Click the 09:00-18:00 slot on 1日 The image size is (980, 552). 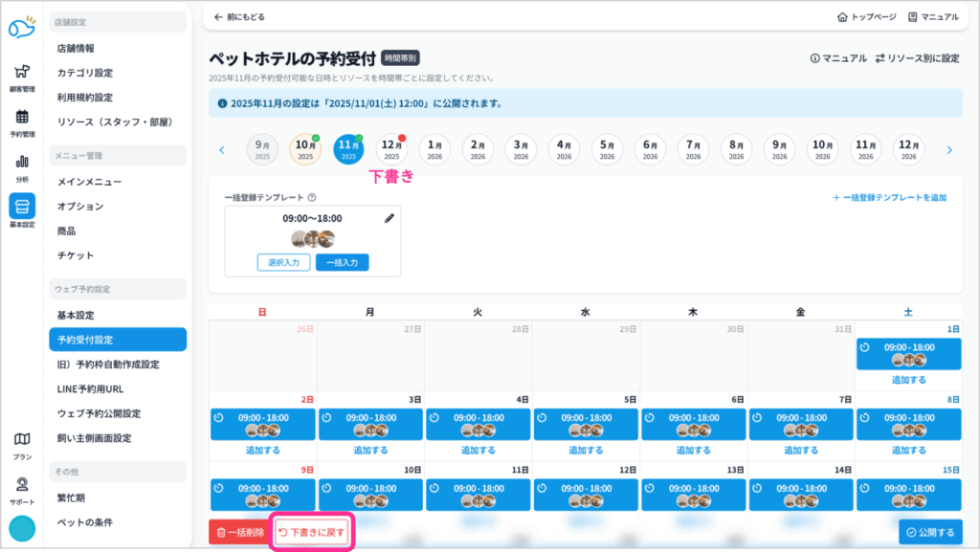908,353
